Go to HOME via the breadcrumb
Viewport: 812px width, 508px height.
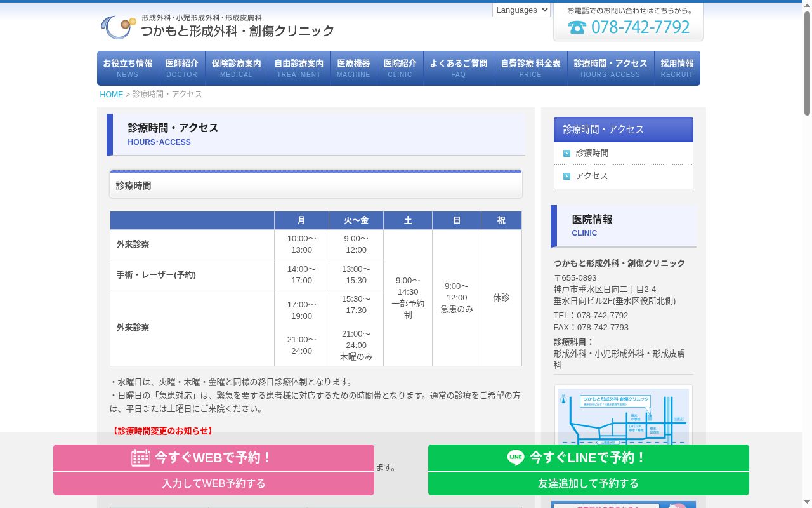coord(112,94)
